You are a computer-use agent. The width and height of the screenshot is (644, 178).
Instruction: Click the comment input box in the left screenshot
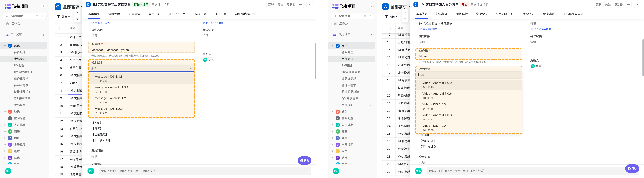(205, 171)
